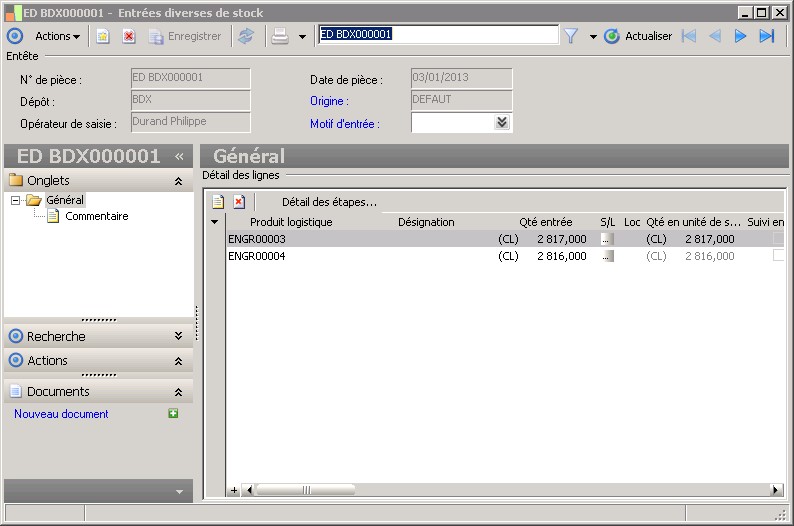Click the arrow at bottom of side panel
The width and height of the screenshot is (794, 526).
pyautogui.click(x=179, y=492)
